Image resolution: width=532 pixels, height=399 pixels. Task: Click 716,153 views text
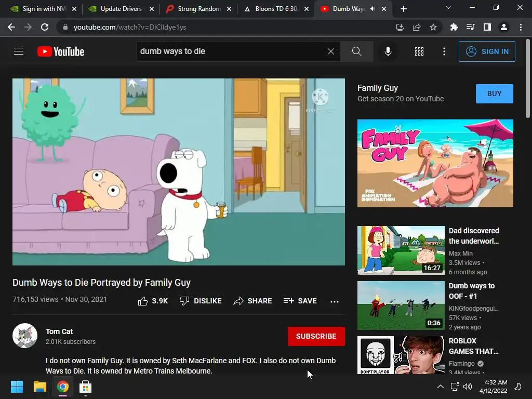[35, 299]
